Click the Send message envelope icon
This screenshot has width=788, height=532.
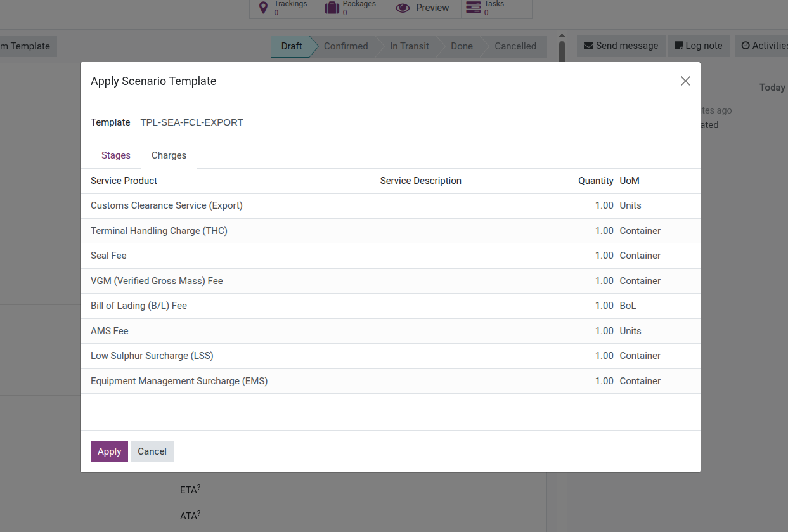click(588, 46)
